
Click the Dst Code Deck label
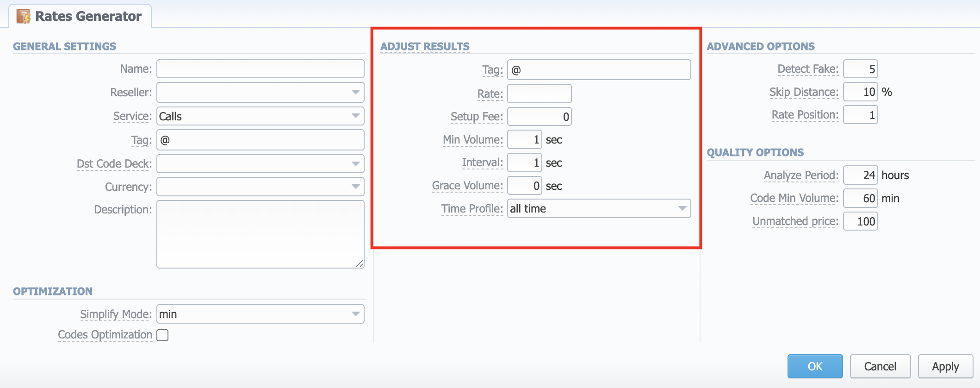(x=114, y=164)
